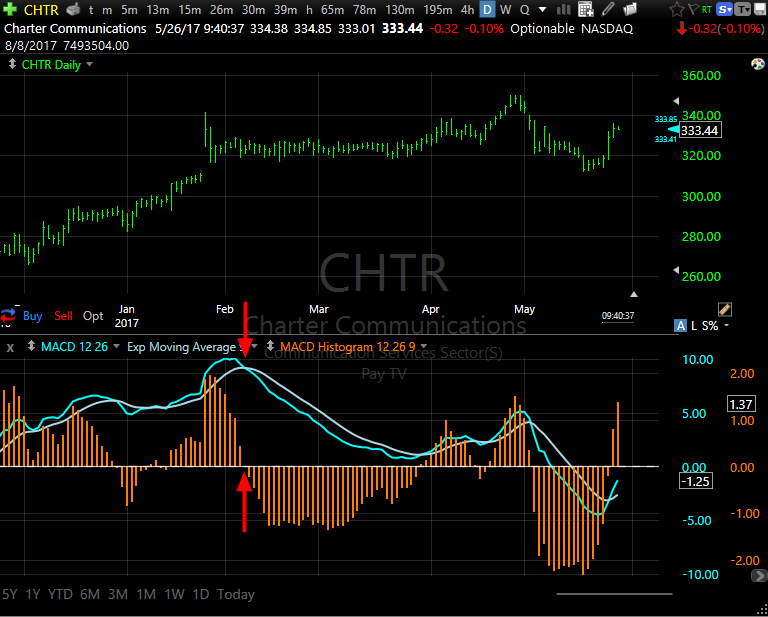The height and width of the screenshot is (617, 768).
Task: Click the flag icon in top toolbar
Action: point(693,9)
